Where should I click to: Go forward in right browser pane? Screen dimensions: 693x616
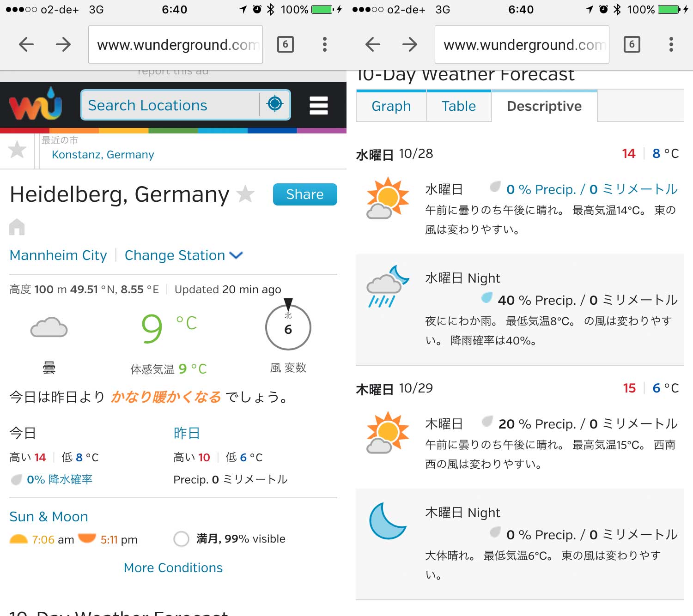click(x=410, y=44)
